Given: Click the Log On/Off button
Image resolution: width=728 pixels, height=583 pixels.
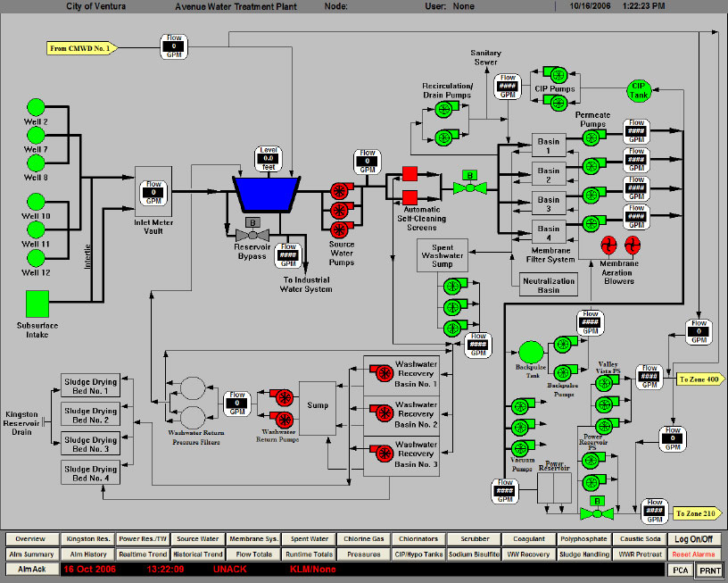Looking at the screenshot, I should tap(693, 539).
